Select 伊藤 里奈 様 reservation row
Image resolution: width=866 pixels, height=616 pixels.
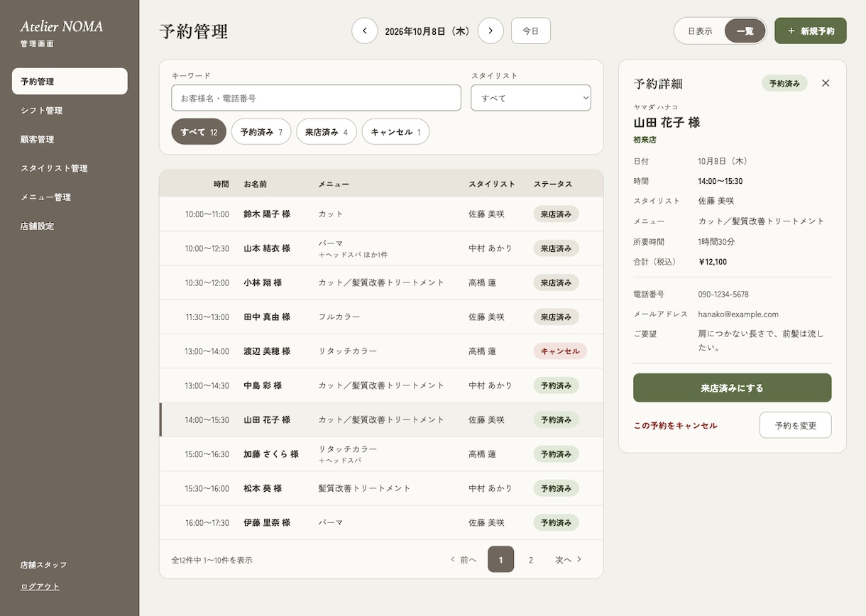coord(381,523)
